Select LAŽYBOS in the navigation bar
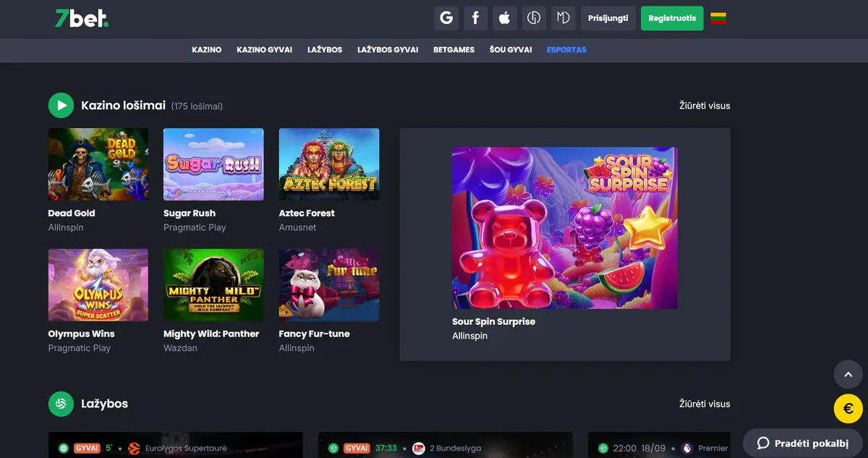 click(325, 50)
